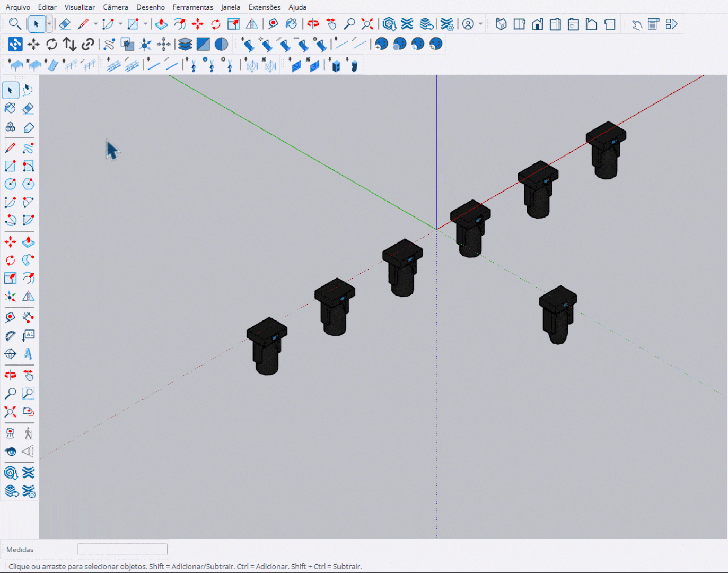Switch to Iso standard view
This screenshot has width=728, height=573.
(x=501, y=24)
